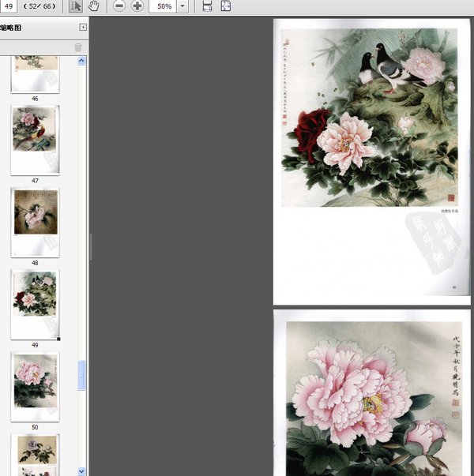
Task: Click the pigeons and peony painting page
Action: [371, 162]
